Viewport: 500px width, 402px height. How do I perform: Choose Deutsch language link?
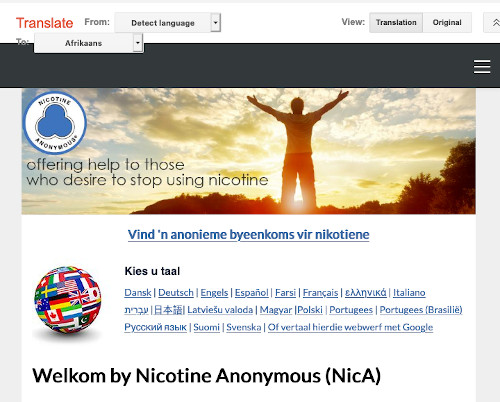(176, 293)
